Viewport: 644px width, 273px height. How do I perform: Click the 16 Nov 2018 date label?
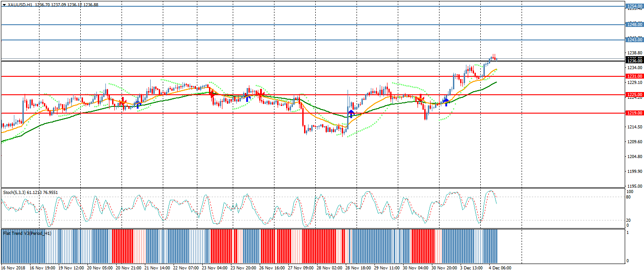[14, 268]
